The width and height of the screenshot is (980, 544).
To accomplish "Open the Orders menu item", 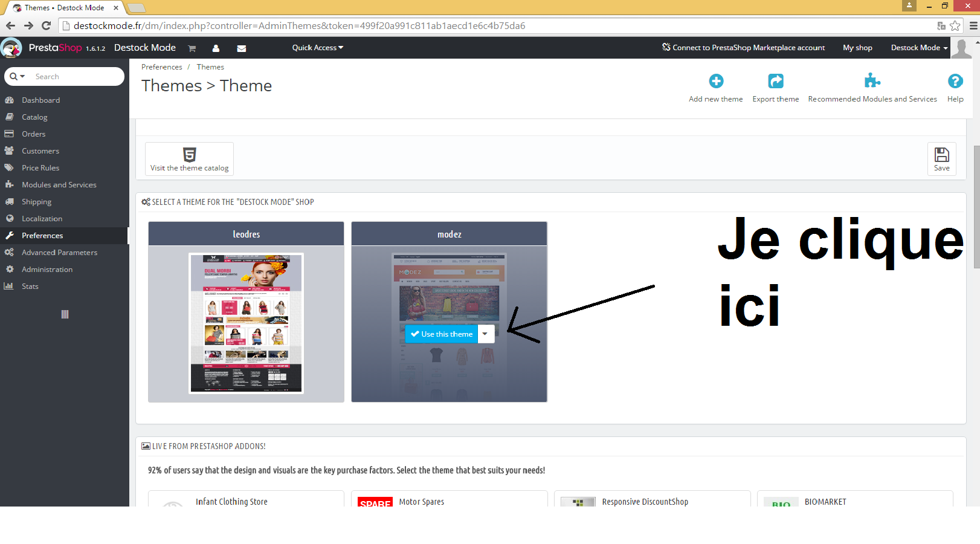I will click(34, 134).
